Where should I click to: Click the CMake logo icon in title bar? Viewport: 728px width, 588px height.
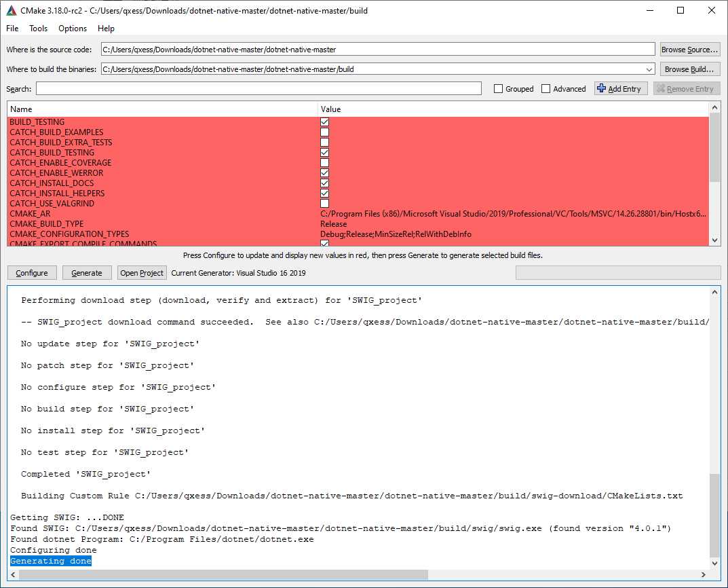(11, 10)
